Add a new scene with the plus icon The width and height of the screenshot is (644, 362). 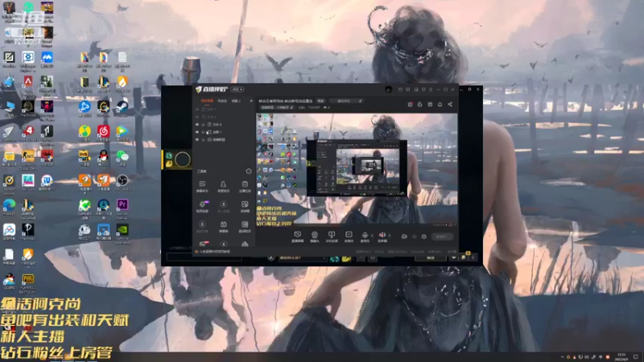click(251, 101)
